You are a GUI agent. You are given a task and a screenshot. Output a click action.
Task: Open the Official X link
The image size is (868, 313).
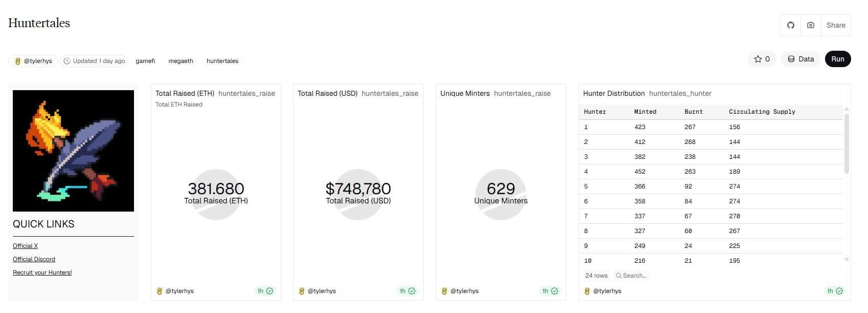coord(25,246)
